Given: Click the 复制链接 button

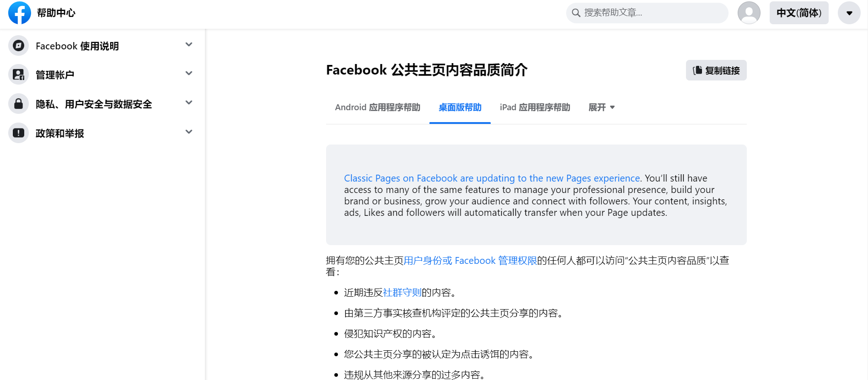Looking at the screenshot, I should coord(716,70).
